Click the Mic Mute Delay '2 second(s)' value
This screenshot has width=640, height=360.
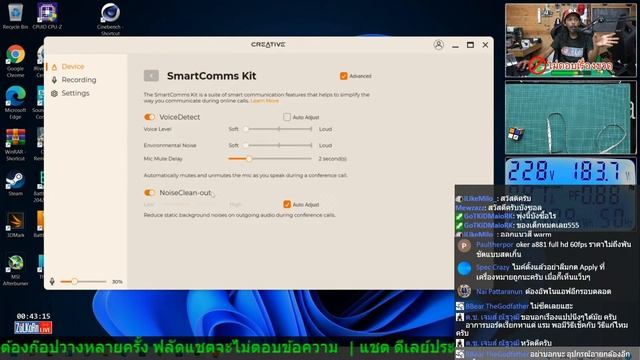[332, 159]
